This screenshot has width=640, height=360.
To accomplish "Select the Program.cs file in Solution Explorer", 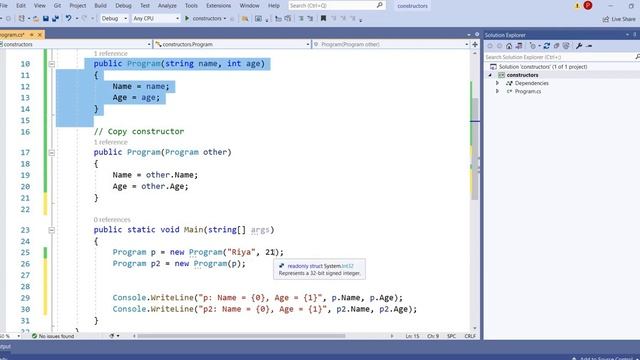I will coord(528,91).
